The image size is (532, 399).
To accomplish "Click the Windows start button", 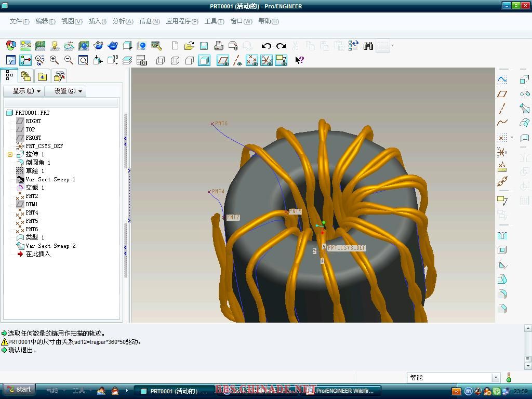I will click(19, 389).
